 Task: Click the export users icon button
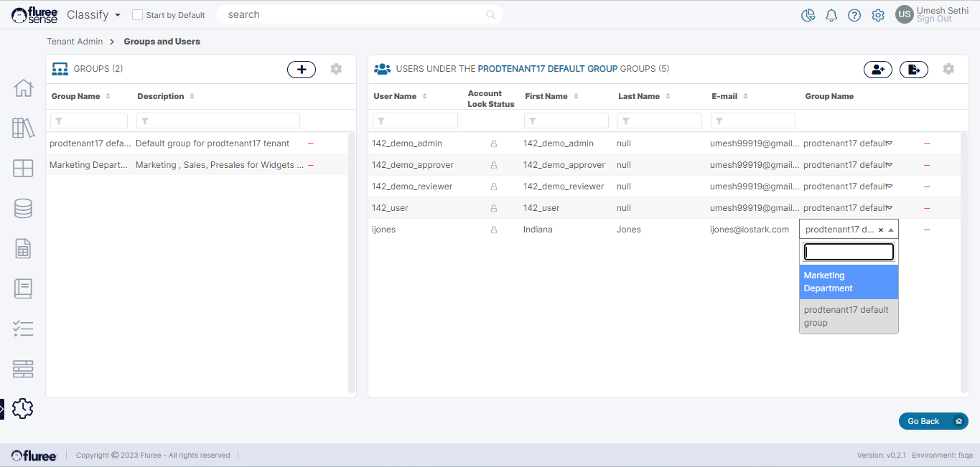point(913,70)
